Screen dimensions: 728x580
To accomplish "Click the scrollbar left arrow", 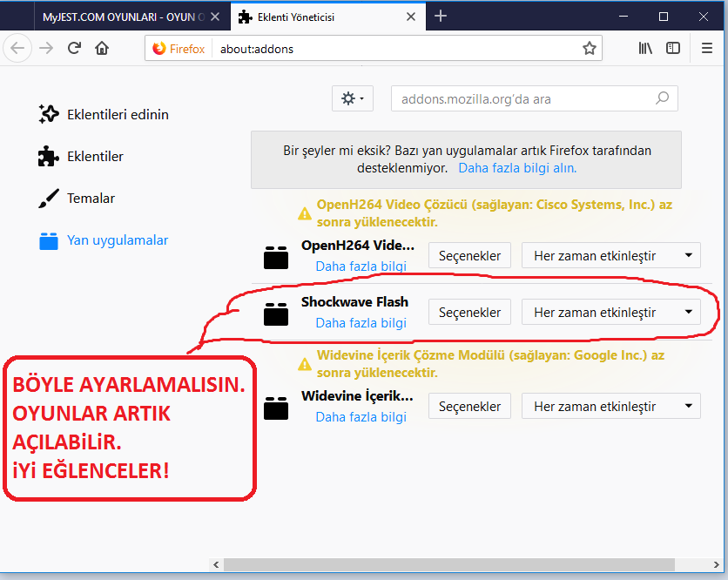I will 216,564.
